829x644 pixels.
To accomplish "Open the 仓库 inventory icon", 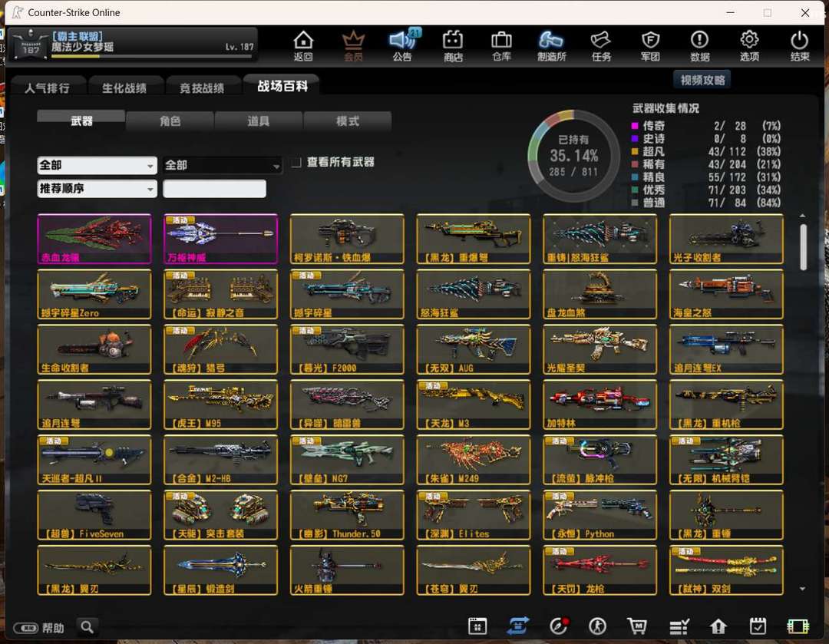I will (501, 45).
